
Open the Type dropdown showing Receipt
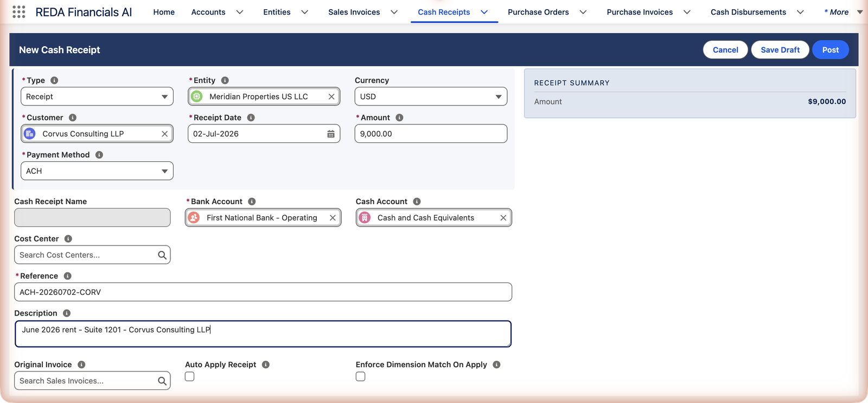[97, 97]
